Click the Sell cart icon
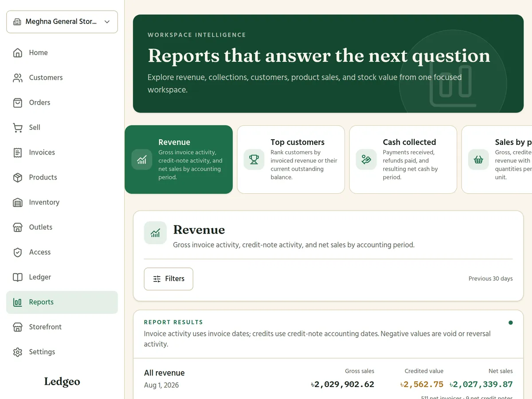Screen dimensions: 532x399 click(x=18, y=128)
